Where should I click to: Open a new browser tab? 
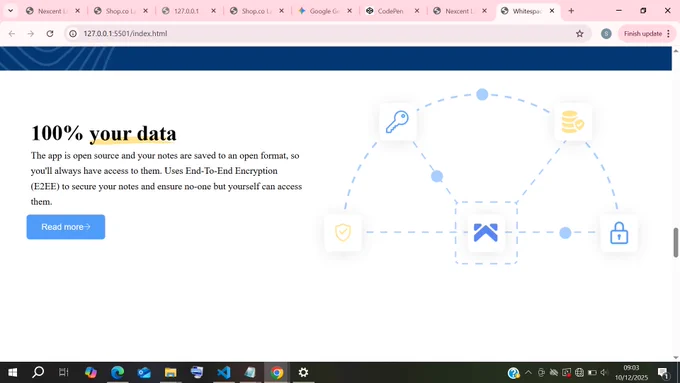click(x=571, y=11)
